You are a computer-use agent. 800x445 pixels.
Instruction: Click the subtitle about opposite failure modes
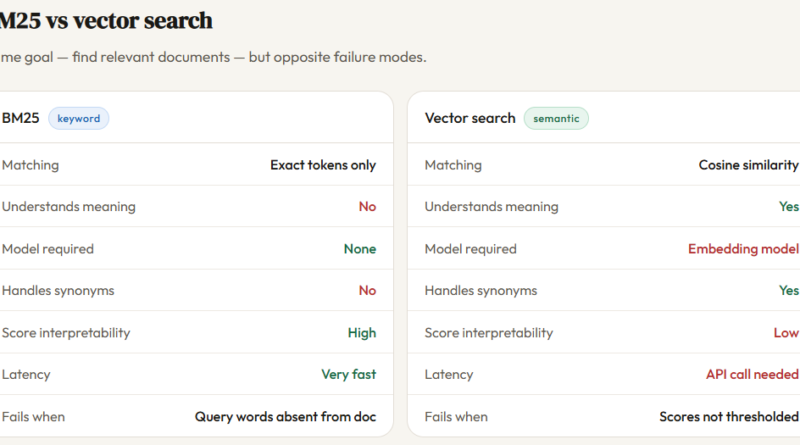[213, 57]
